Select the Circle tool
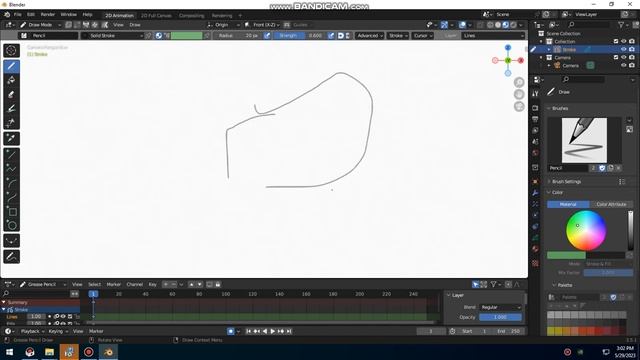640x360 pixels. (x=11, y=225)
